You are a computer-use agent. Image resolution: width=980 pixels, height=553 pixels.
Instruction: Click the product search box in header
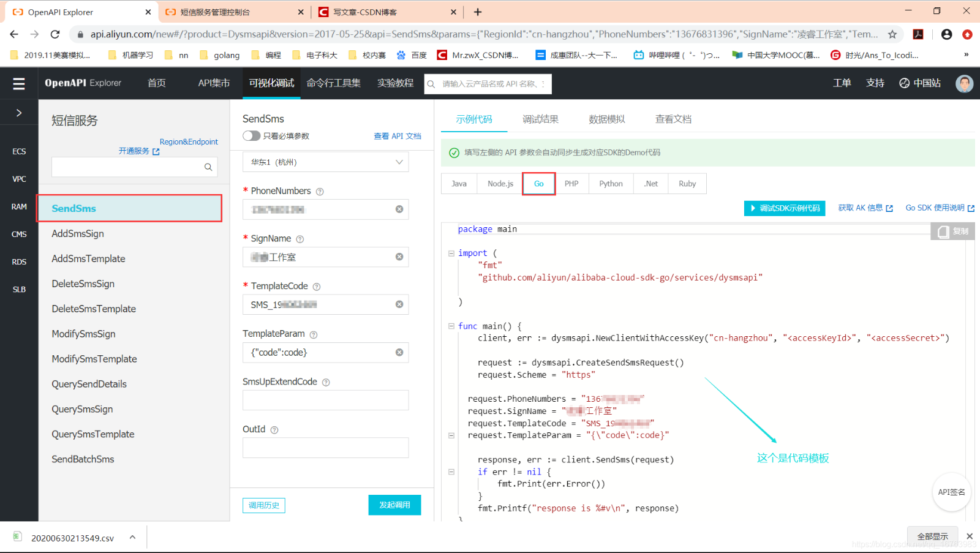488,84
